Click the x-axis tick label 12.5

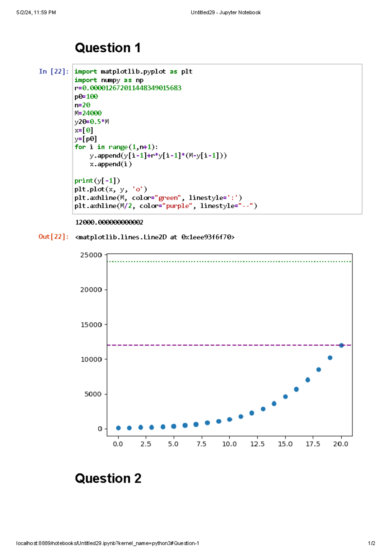[257, 444]
